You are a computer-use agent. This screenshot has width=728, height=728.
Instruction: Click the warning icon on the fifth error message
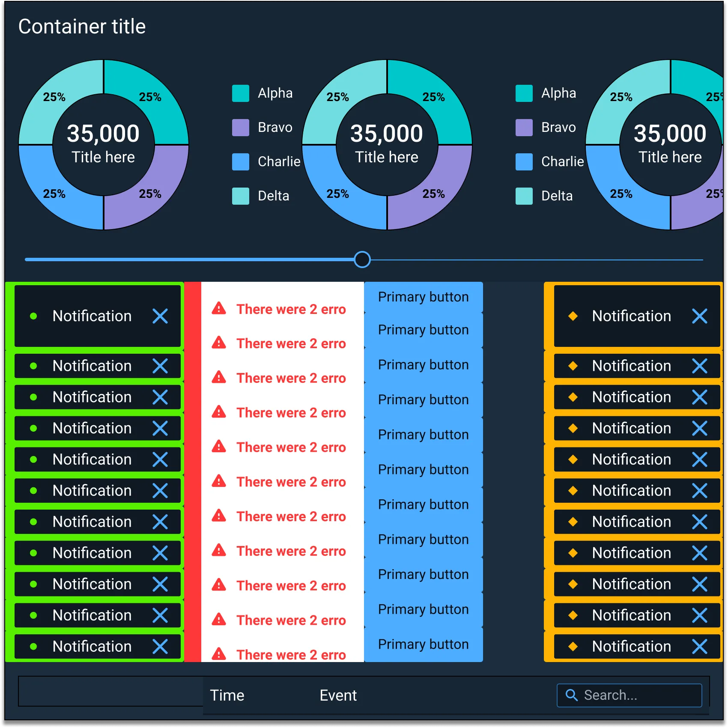[219, 447]
